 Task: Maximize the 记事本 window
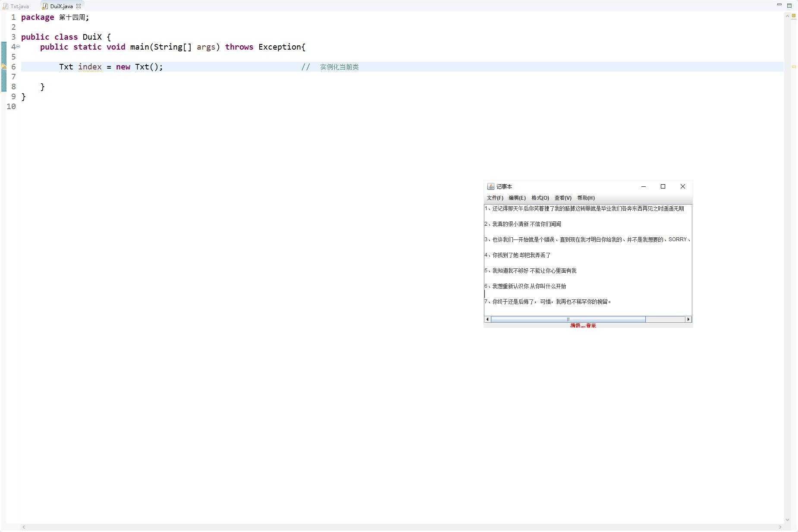[x=663, y=186]
